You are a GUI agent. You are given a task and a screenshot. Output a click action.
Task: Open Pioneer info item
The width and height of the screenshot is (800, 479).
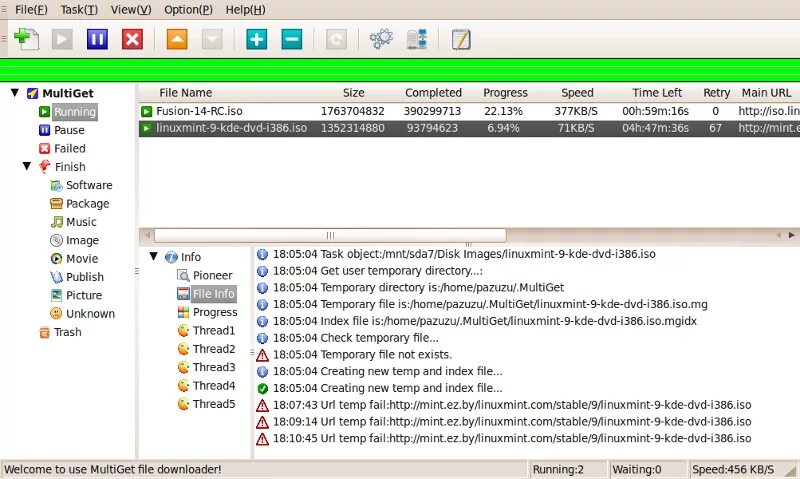212,275
